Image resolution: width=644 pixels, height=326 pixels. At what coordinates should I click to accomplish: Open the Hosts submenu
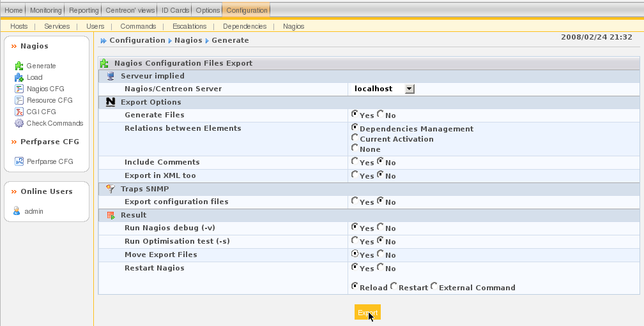tap(19, 26)
